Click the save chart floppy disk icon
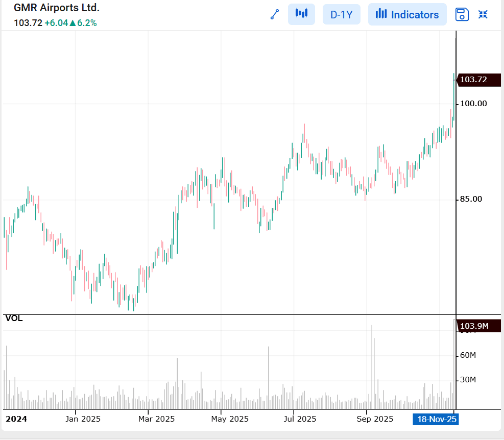This screenshot has width=504, height=440. coord(462,14)
